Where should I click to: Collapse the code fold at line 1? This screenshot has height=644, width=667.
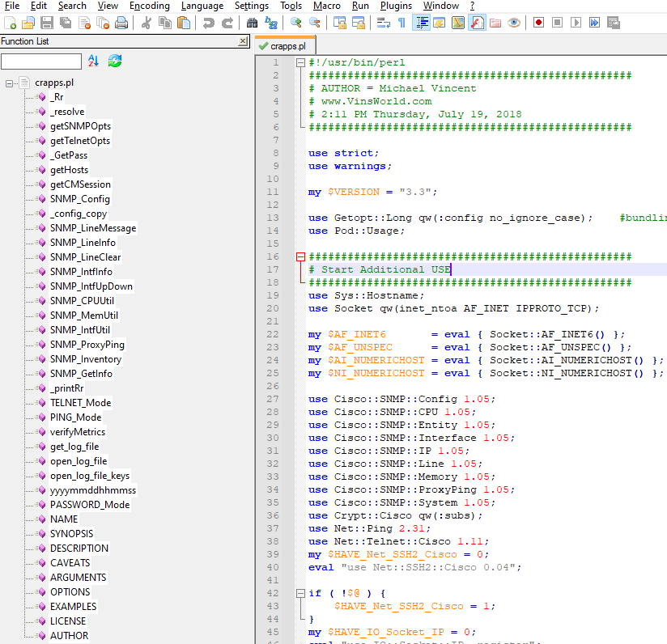pos(301,63)
